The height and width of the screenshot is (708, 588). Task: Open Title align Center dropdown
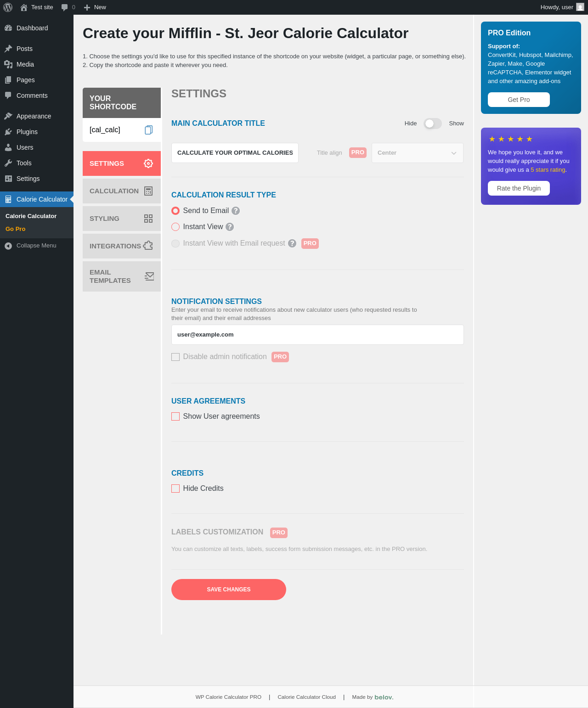tap(418, 153)
